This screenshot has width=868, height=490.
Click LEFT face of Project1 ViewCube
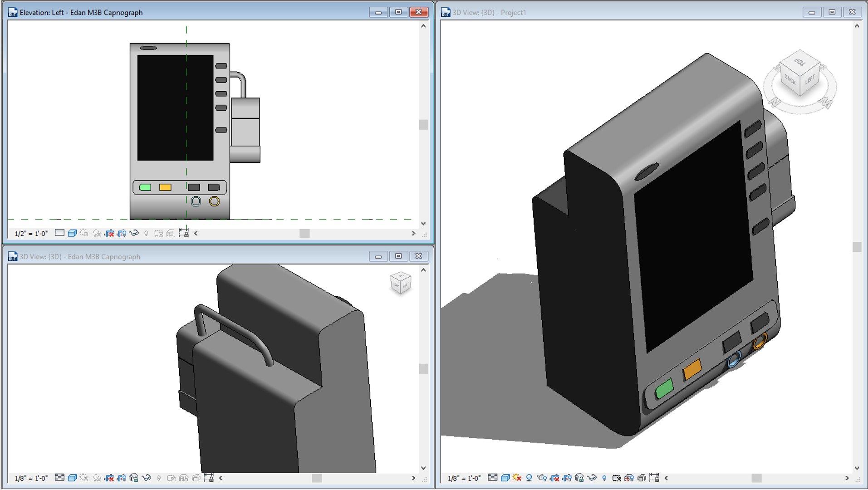(x=810, y=80)
